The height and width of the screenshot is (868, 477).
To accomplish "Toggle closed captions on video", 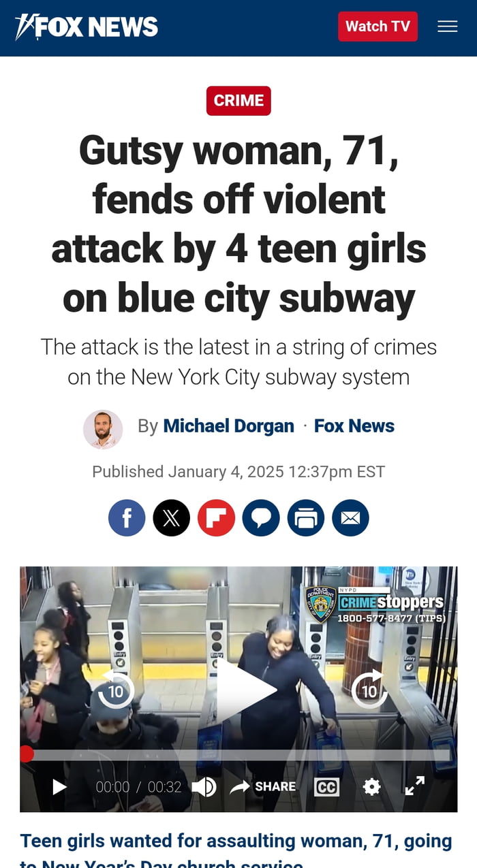I will pyautogui.click(x=326, y=787).
